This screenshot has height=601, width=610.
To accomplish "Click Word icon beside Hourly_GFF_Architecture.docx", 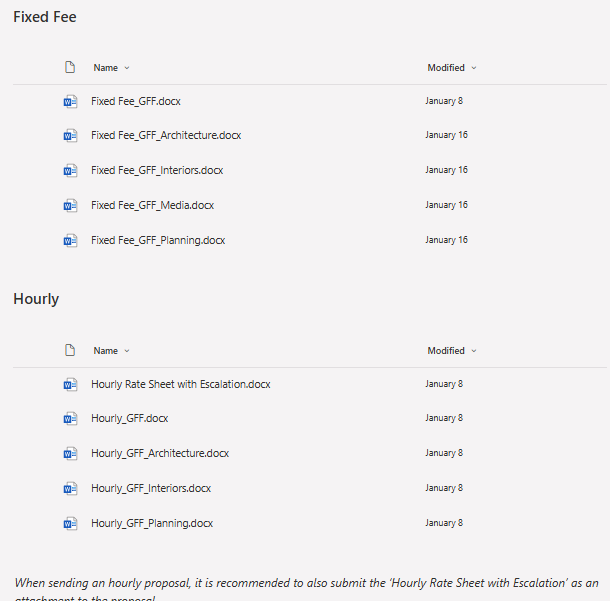I will [x=70, y=454].
